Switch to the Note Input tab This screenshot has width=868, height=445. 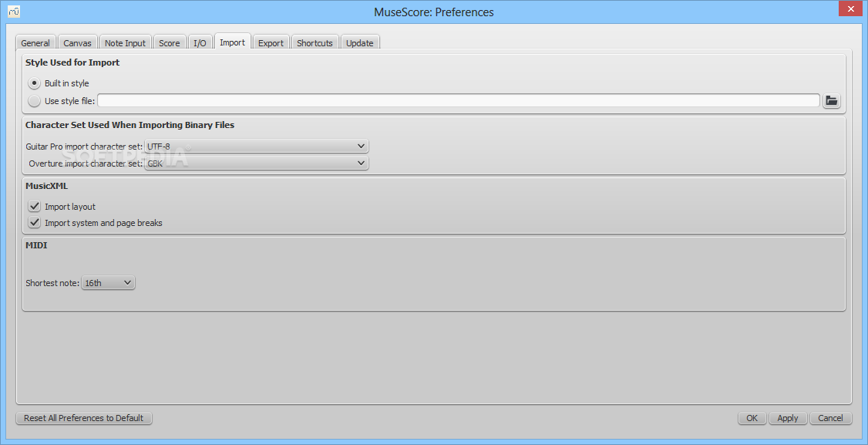[x=125, y=42]
